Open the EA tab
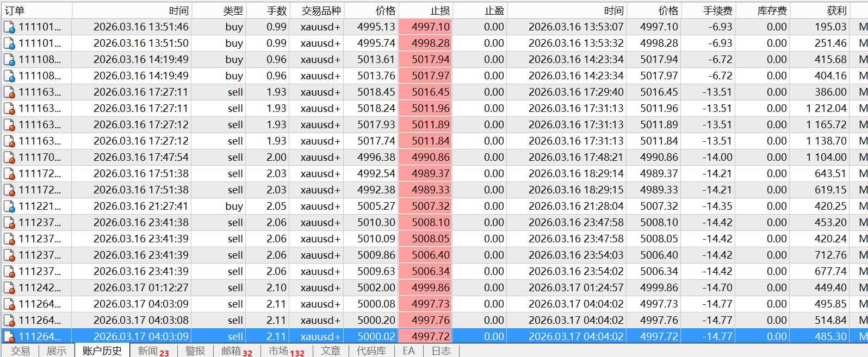This screenshot has height=357, width=868. (409, 350)
